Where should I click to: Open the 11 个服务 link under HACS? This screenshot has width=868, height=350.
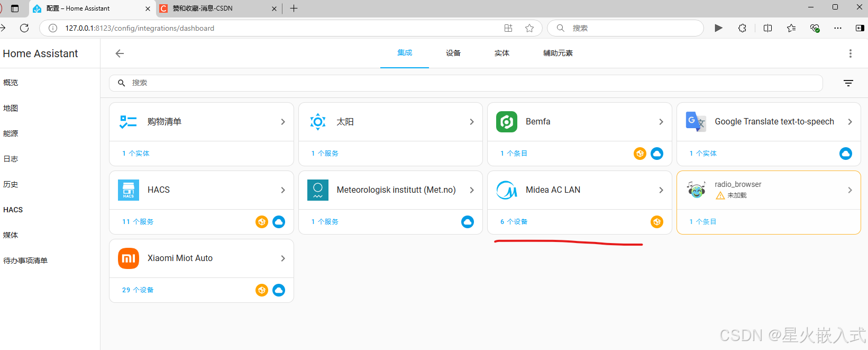tap(138, 222)
